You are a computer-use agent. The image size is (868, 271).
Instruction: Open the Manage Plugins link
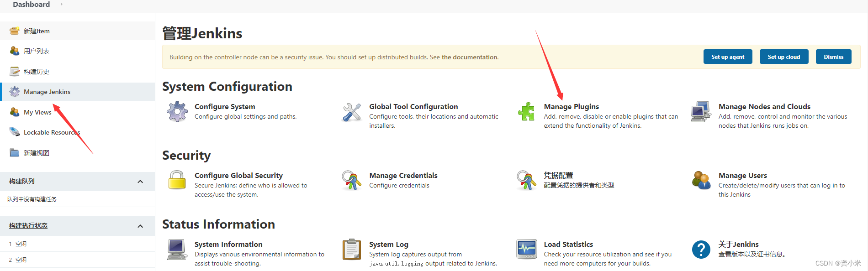click(571, 106)
